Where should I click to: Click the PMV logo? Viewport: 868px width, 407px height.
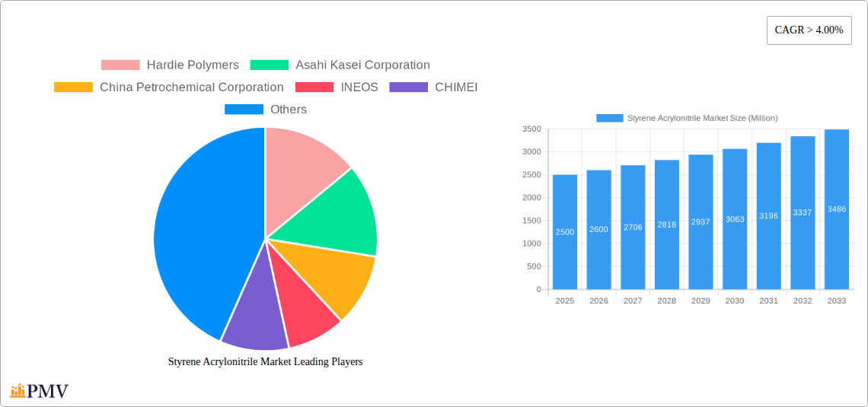pos(40,391)
